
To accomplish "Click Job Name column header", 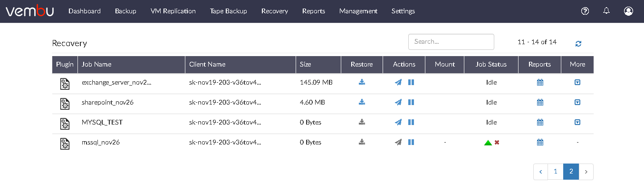I will click(132, 64).
